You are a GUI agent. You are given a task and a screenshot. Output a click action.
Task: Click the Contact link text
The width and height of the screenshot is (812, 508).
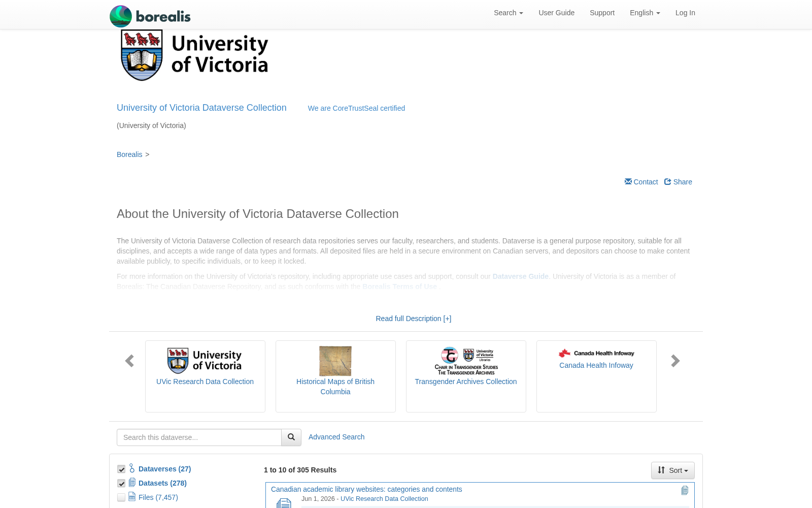pyautogui.click(x=646, y=182)
